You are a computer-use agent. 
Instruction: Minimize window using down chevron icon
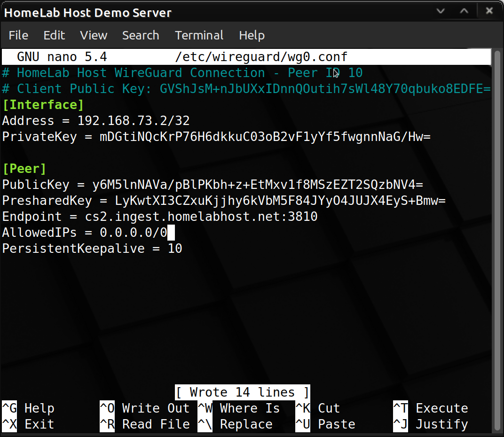point(441,11)
